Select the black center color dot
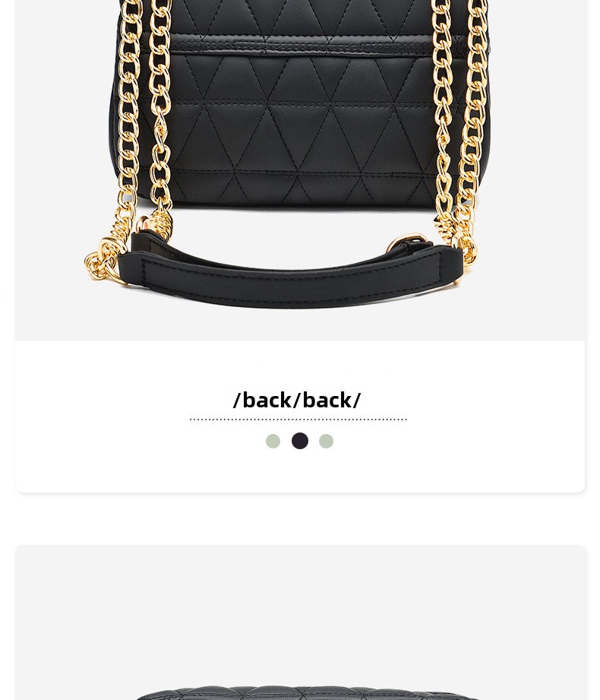This screenshot has width=600, height=700. point(300,441)
